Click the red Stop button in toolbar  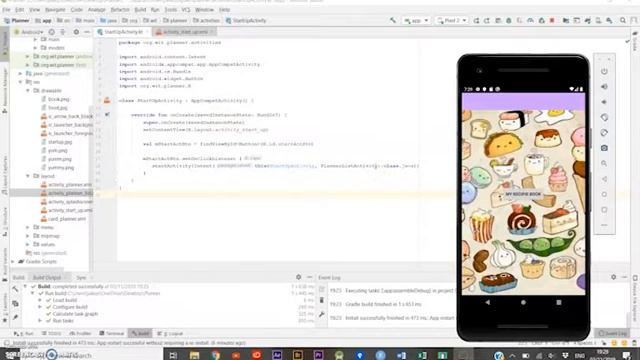552,20
